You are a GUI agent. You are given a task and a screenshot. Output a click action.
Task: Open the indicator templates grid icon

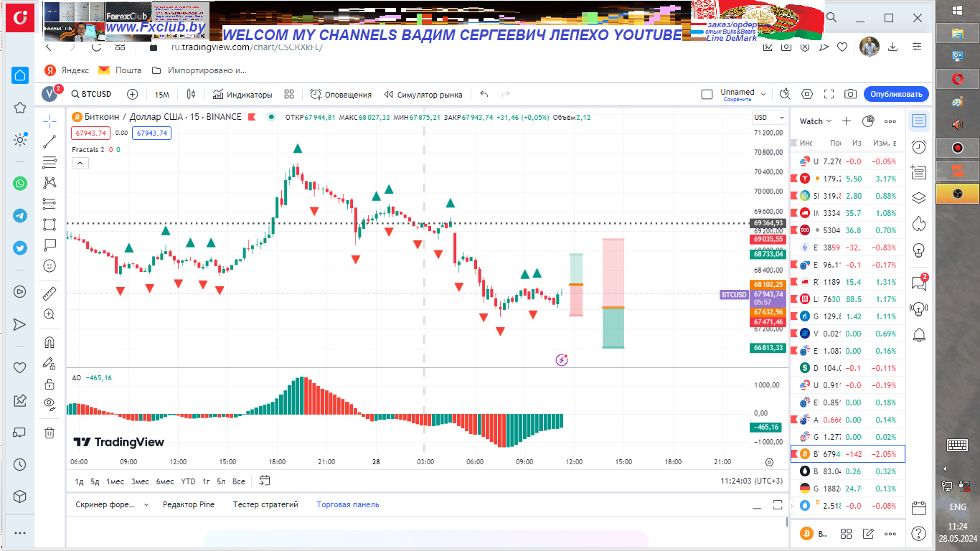[x=289, y=94]
